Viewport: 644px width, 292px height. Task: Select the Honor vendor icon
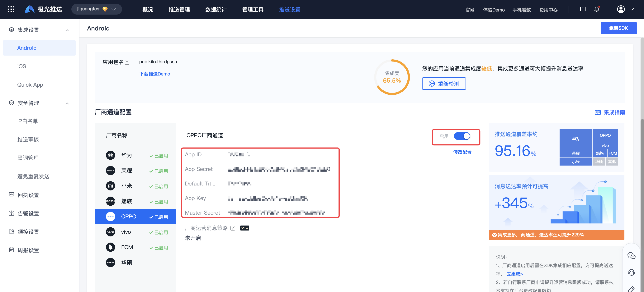pyautogui.click(x=111, y=171)
